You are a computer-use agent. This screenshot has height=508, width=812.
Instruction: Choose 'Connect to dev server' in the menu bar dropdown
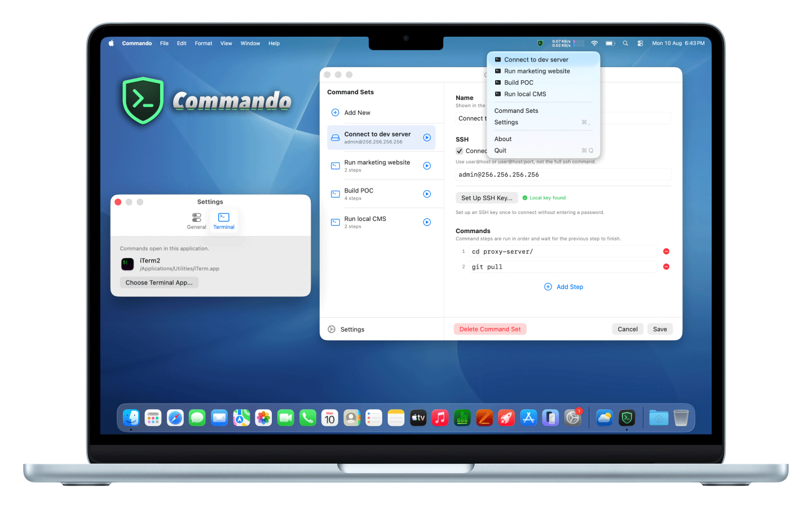(544, 59)
